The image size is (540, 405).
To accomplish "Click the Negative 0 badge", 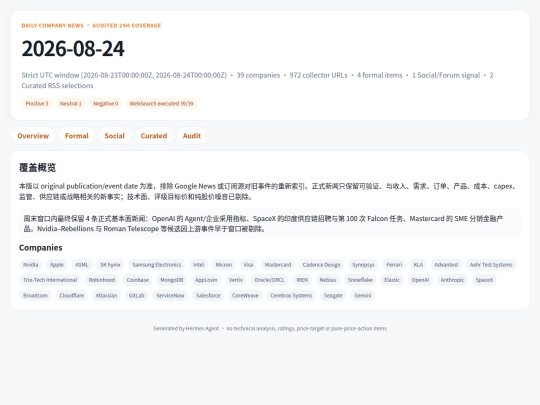I will pyautogui.click(x=106, y=104).
